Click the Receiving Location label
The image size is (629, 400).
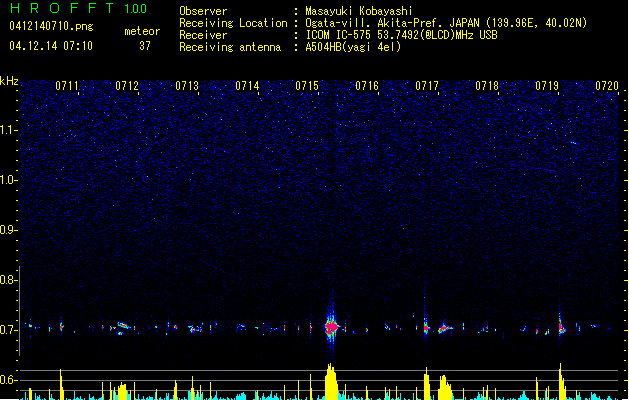pos(233,23)
